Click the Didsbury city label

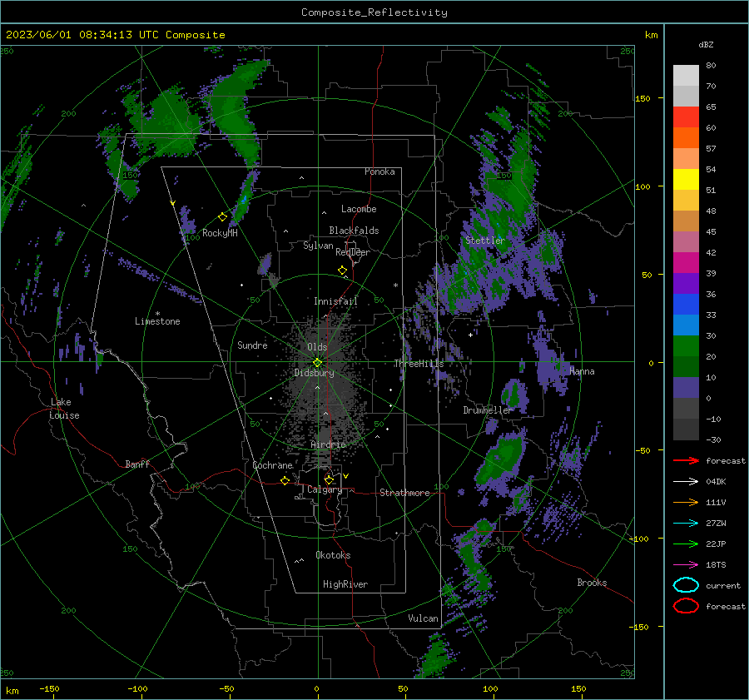[x=314, y=373]
